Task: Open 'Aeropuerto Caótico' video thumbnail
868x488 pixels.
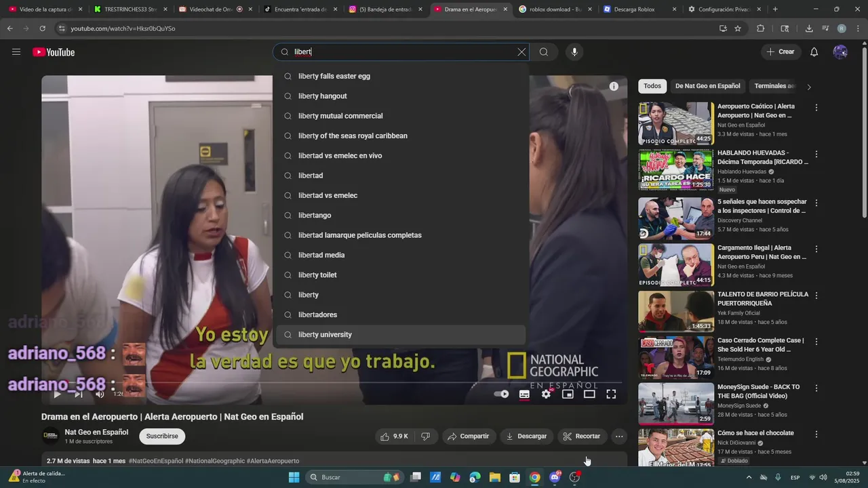Action: pos(675,123)
